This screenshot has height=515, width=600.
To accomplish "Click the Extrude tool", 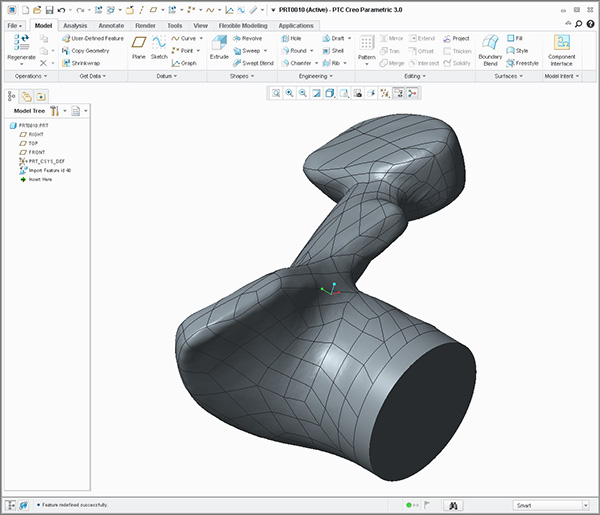I will 219,47.
